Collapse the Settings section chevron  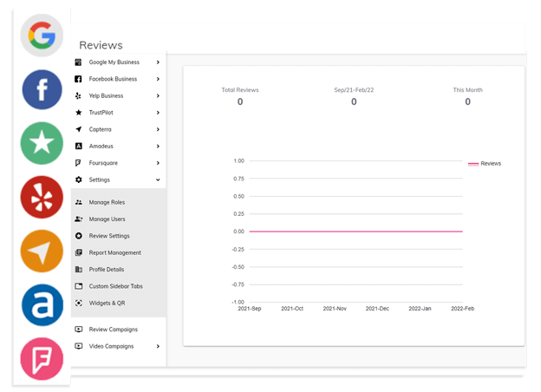pos(158,180)
